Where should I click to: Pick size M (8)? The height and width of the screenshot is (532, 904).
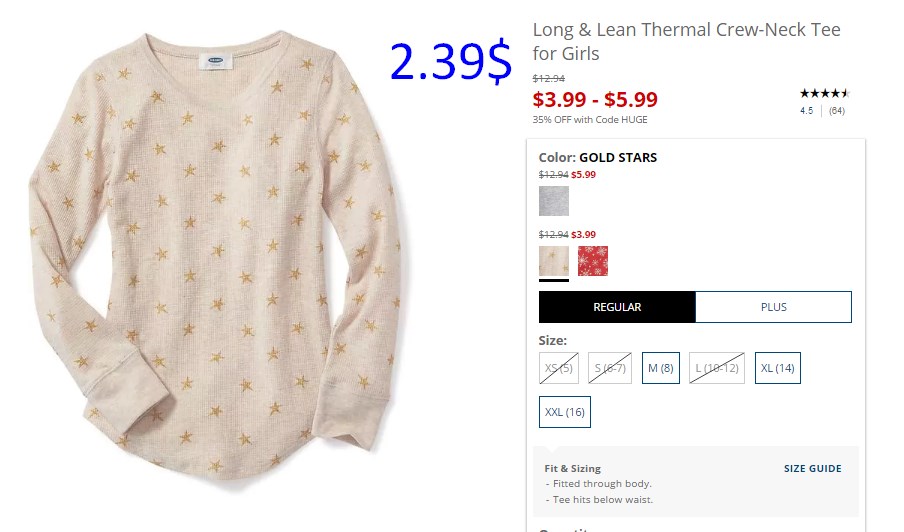tap(661, 368)
